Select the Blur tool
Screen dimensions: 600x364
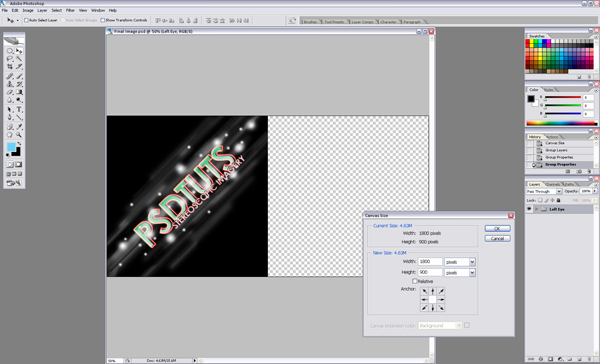click(10, 100)
